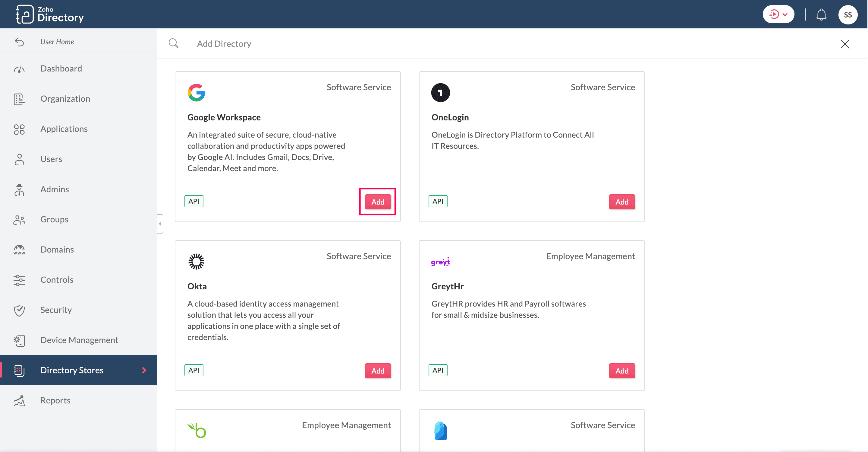
Task: Click the Dashboard gauge icon
Action: [x=19, y=69]
